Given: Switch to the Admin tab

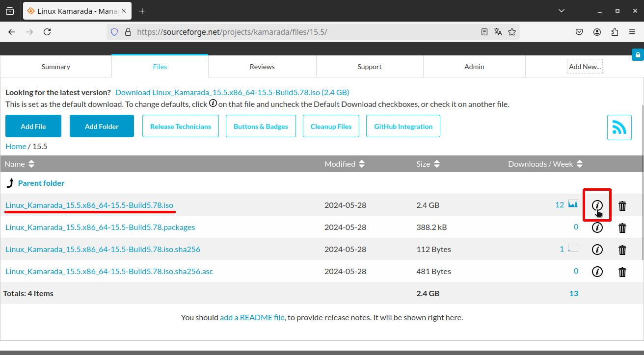Looking at the screenshot, I should [474, 67].
